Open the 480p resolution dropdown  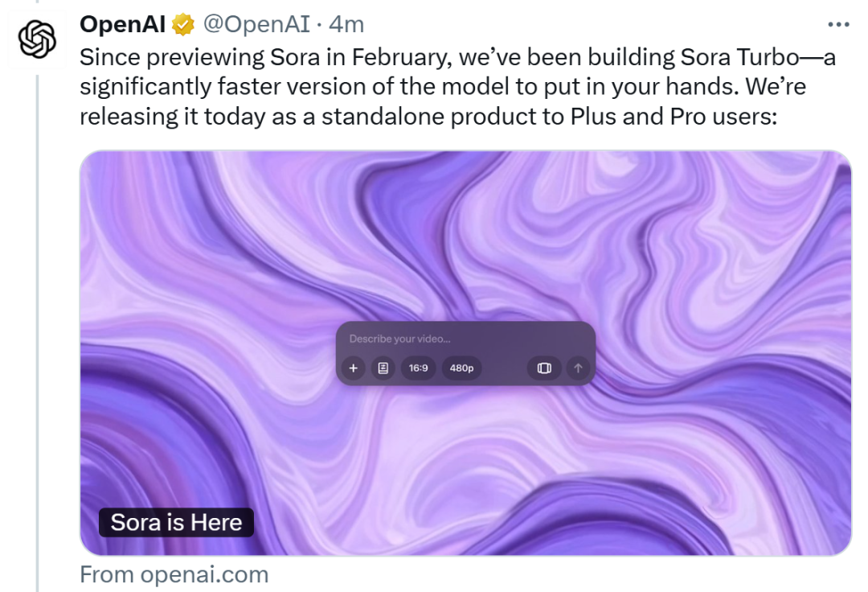click(x=461, y=368)
